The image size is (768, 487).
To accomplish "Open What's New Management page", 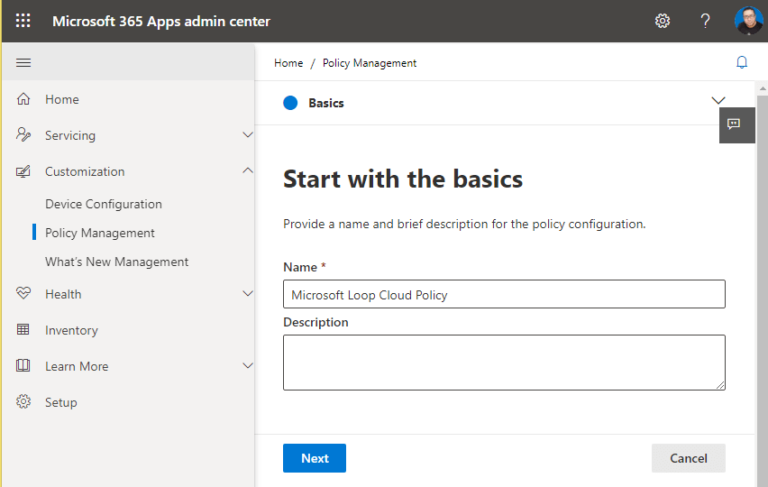I will (116, 262).
